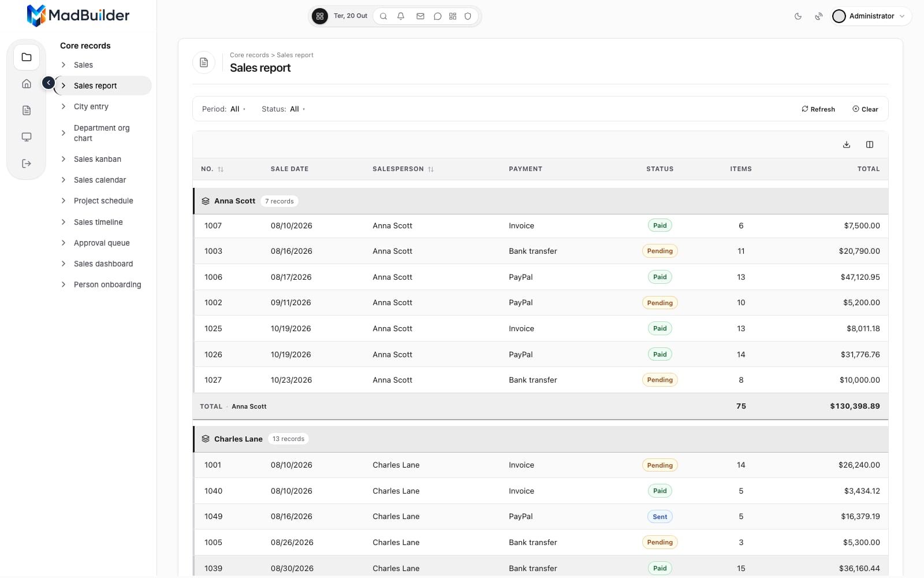The width and height of the screenshot is (924, 578).
Task: Open the Status filter dropdown
Action: (x=284, y=109)
